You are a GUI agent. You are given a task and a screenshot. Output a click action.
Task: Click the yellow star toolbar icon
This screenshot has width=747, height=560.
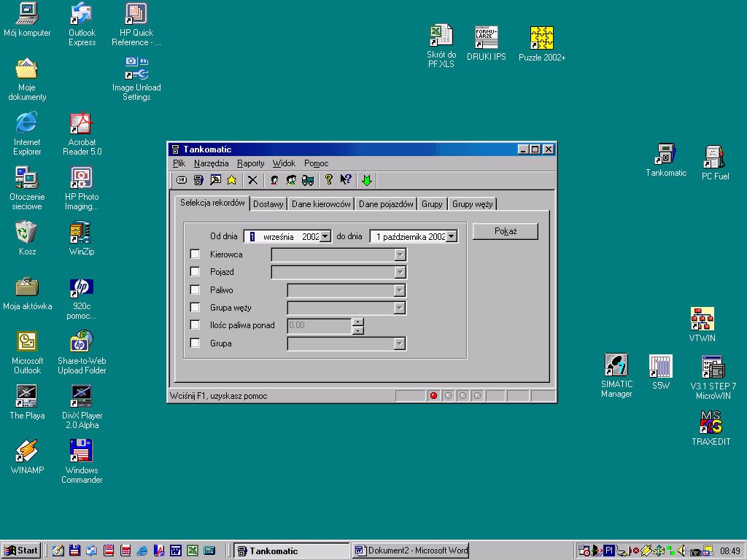[232, 180]
